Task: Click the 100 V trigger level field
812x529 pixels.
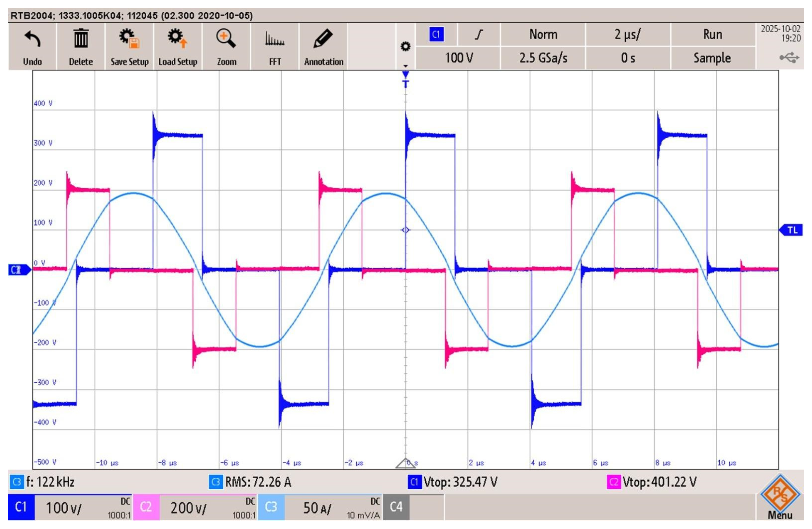Action: tap(459, 58)
